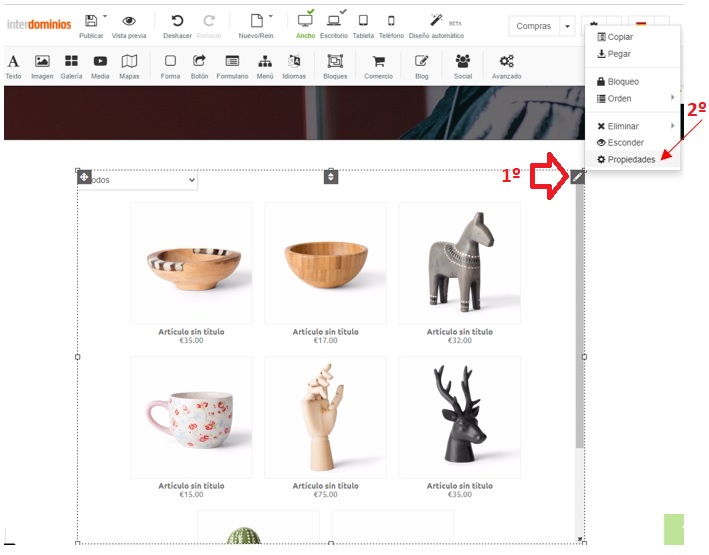Click the Deshacer undo button
The image size is (709, 555).
pyautogui.click(x=177, y=26)
